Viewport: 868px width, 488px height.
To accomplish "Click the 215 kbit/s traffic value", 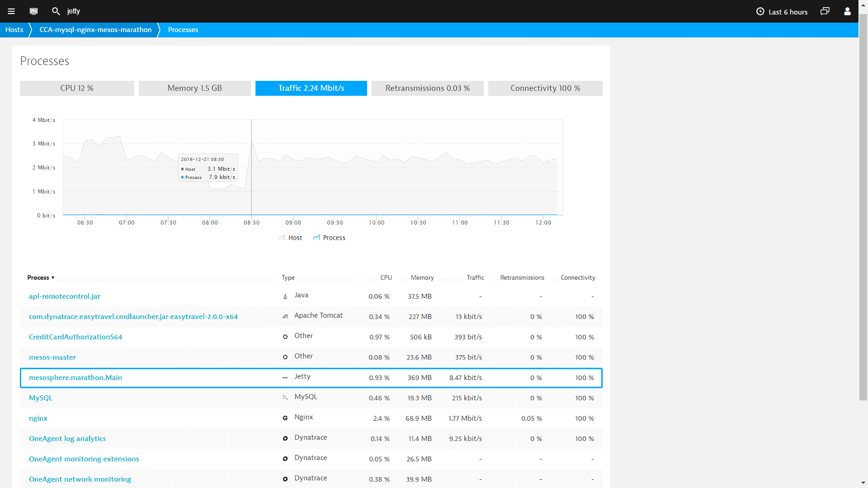I will pos(467,398).
